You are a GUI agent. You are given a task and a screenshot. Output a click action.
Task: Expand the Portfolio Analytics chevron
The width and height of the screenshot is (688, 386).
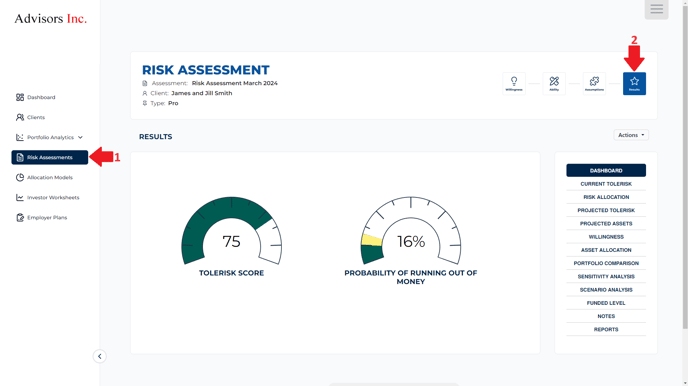pos(80,137)
